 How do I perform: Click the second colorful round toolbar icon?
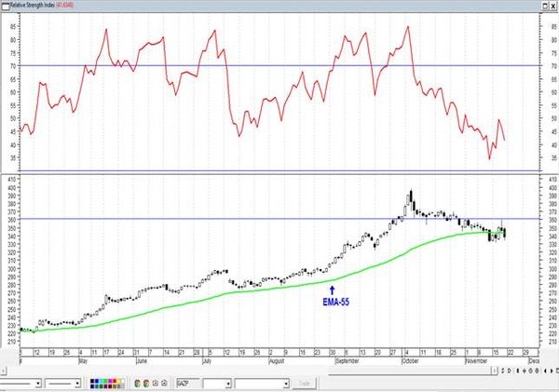point(146,384)
